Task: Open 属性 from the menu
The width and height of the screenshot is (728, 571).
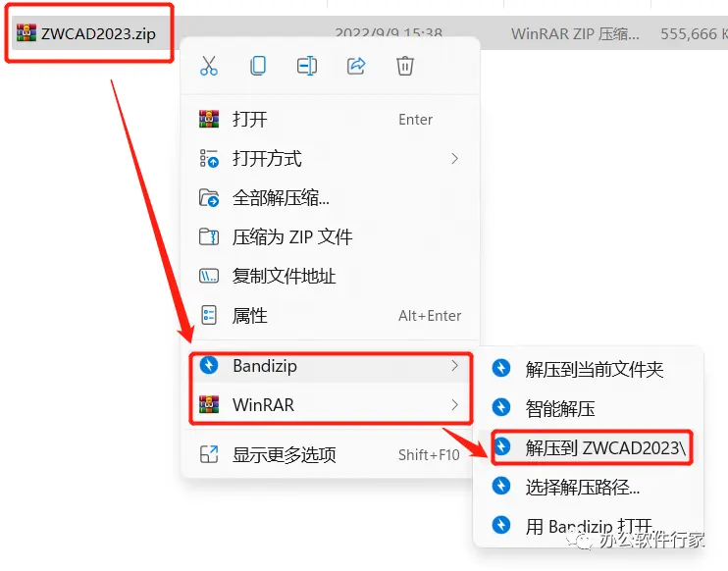Action: 330,316
